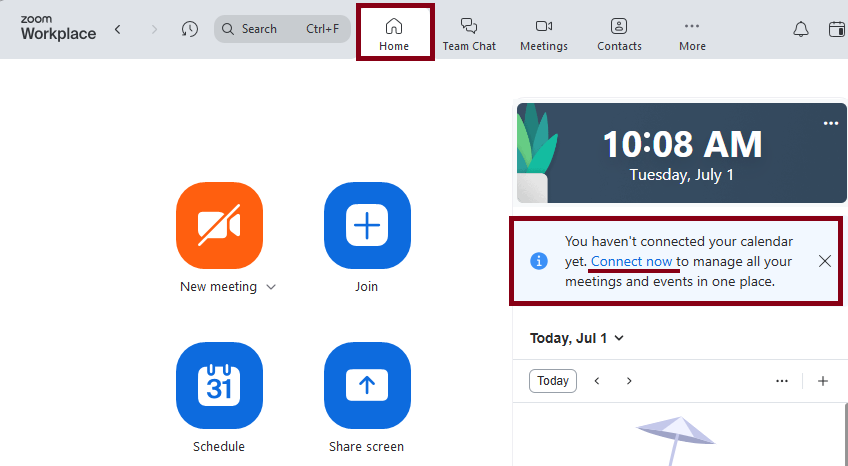Add event with calendar plus icon
Screen dimensions: 848x466
click(x=823, y=381)
